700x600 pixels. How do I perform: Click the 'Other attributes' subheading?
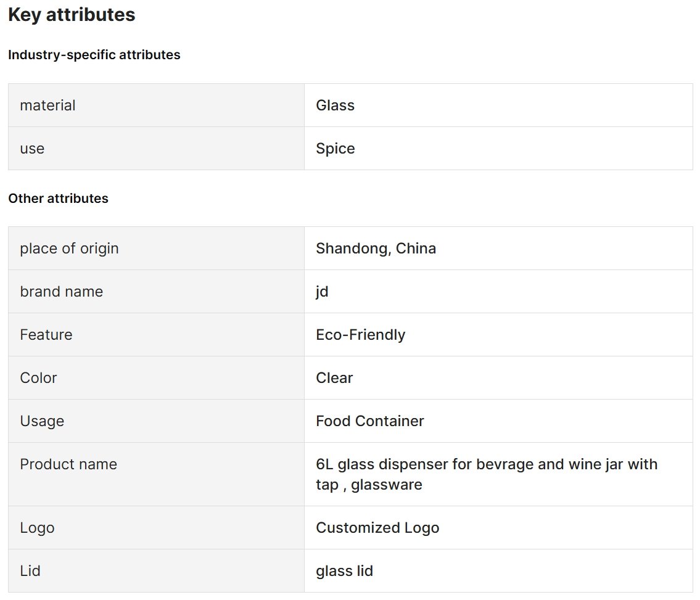click(x=58, y=199)
